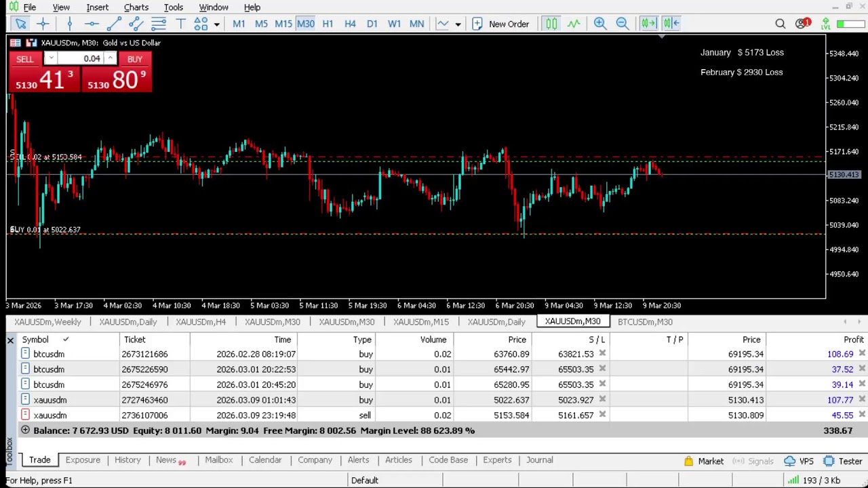This screenshot has width=868, height=488.
Task: Select the trendline tool
Action: click(114, 24)
